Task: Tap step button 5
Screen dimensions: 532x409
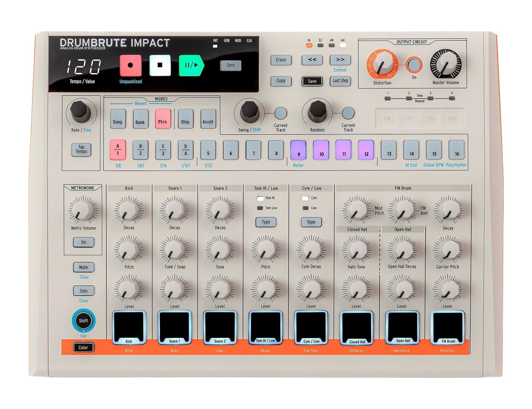Action: pyautogui.click(x=208, y=150)
